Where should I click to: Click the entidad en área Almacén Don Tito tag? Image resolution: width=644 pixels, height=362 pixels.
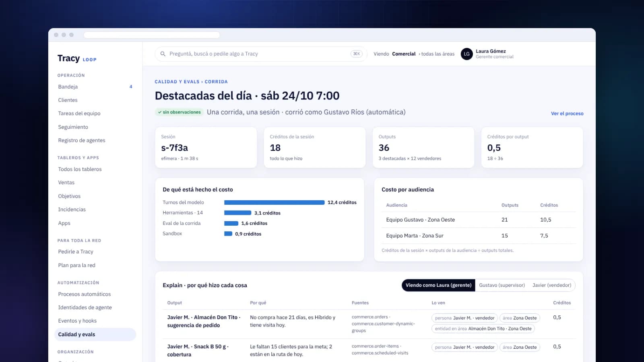click(x=483, y=329)
